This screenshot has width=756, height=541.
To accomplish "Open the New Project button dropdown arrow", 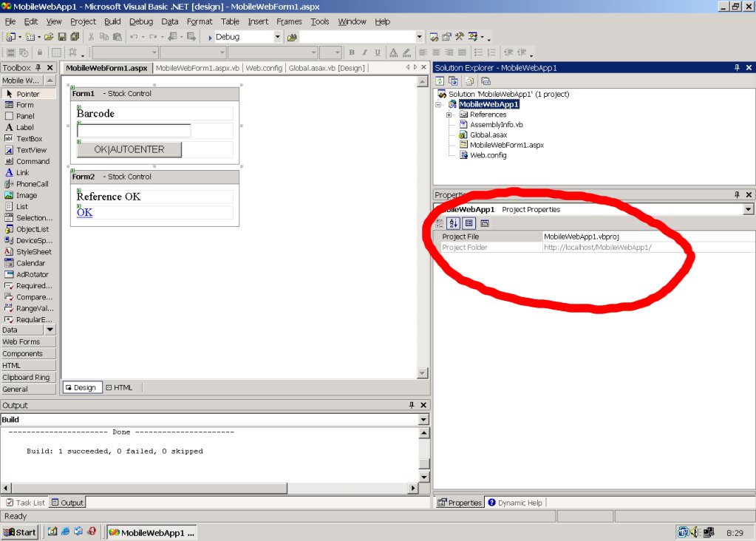I will [x=20, y=37].
